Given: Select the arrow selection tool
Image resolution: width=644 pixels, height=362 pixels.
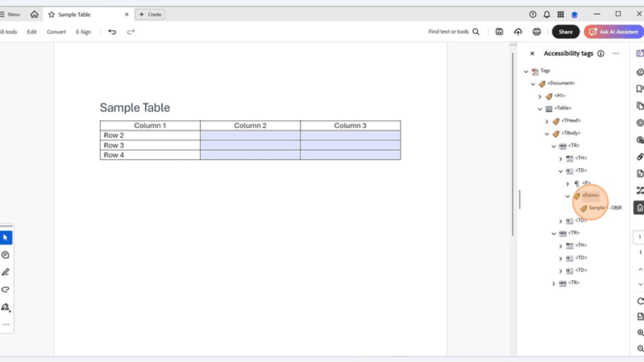Looking at the screenshot, I should pos(6,237).
